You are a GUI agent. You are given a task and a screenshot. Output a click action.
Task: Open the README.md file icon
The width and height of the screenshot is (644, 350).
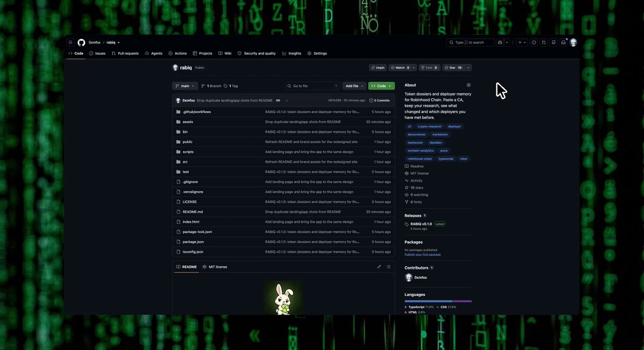(178, 212)
